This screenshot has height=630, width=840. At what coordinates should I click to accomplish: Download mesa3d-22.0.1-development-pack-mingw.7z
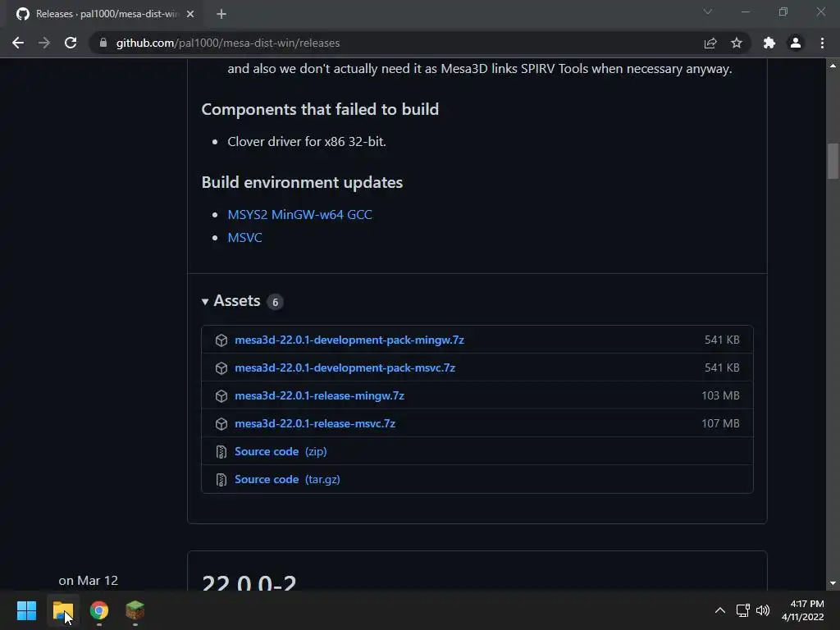[x=349, y=340]
